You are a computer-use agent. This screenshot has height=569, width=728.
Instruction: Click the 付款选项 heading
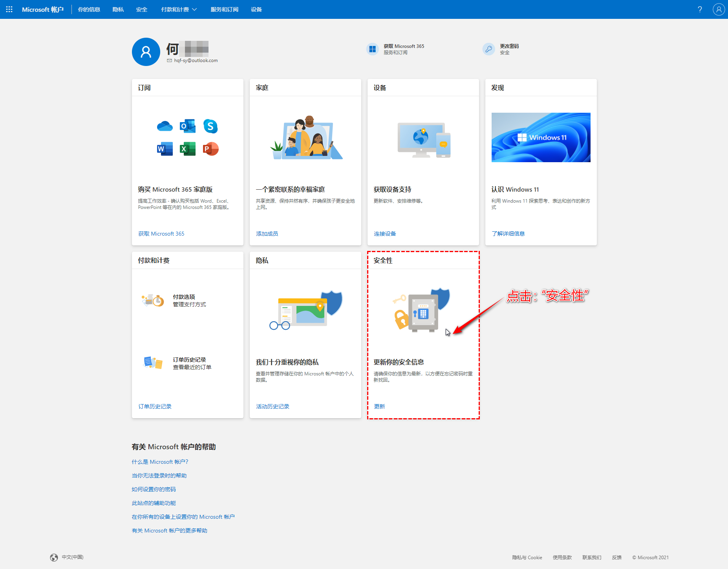tap(184, 297)
